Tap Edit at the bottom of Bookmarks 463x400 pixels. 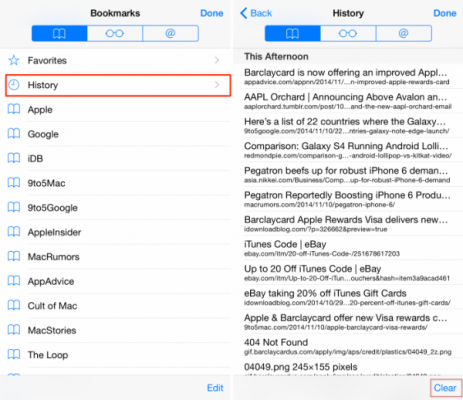pyautogui.click(x=215, y=388)
